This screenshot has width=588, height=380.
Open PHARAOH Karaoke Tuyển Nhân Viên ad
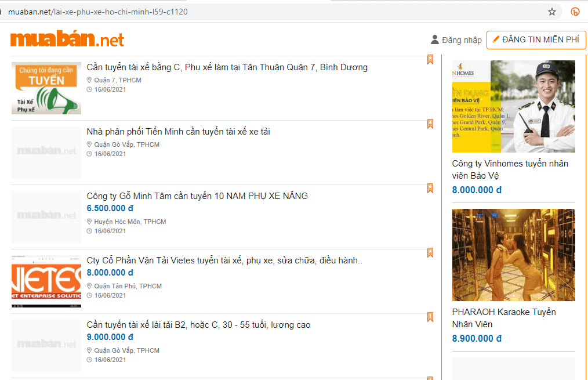[503, 318]
